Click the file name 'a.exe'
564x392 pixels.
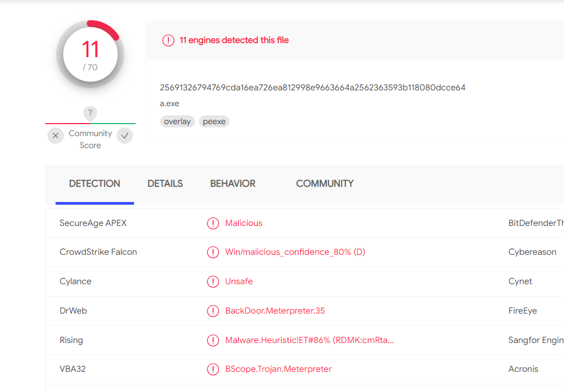(169, 103)
